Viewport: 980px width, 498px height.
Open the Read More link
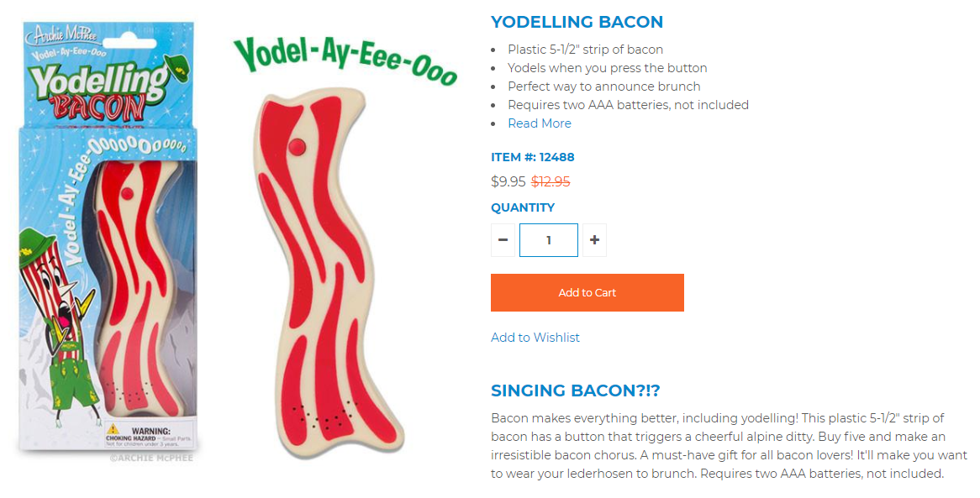pos(540,123)
